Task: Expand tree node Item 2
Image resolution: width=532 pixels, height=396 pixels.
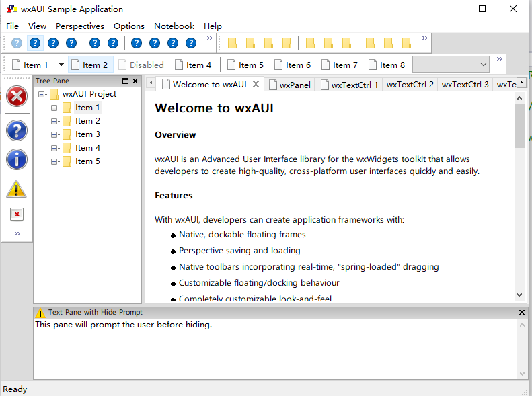Action: 54,122
